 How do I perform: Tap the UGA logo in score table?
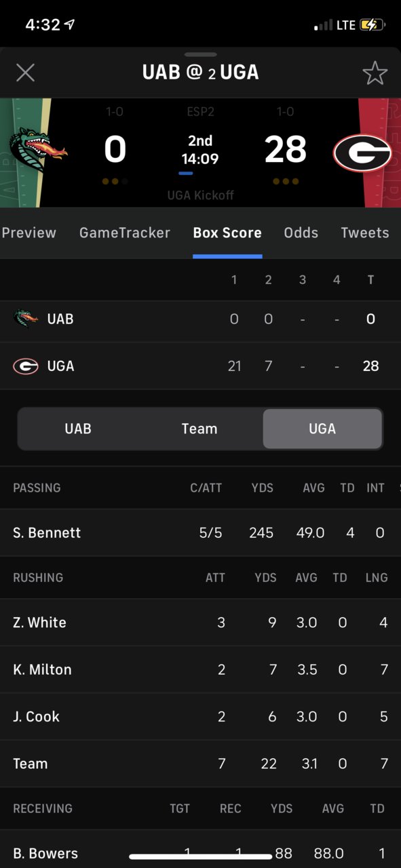click(x=26, y=366)
